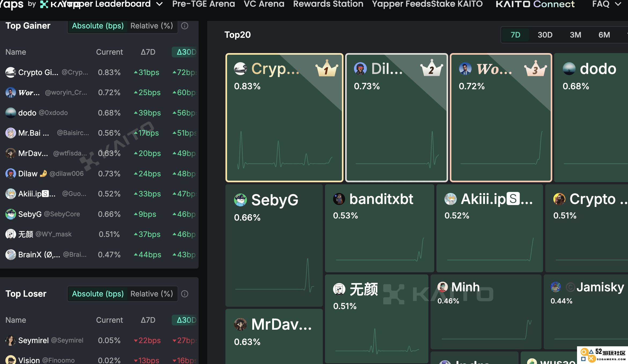The height and width of the screenshot is (364, 628).
Task: Click Akiii.ip avatar in Top Gainer list
Action: point(11,194)
